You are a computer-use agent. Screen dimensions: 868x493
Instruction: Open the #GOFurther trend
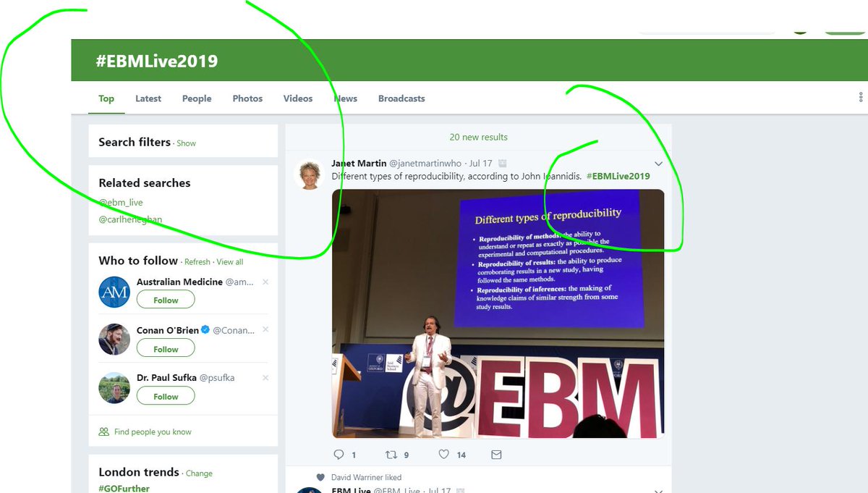[124, 489]
